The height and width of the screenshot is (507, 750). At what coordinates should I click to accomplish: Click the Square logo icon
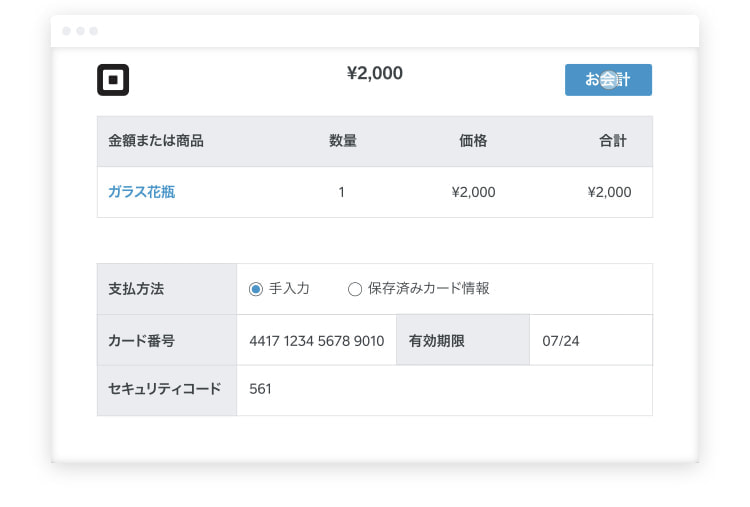[113, 80]
